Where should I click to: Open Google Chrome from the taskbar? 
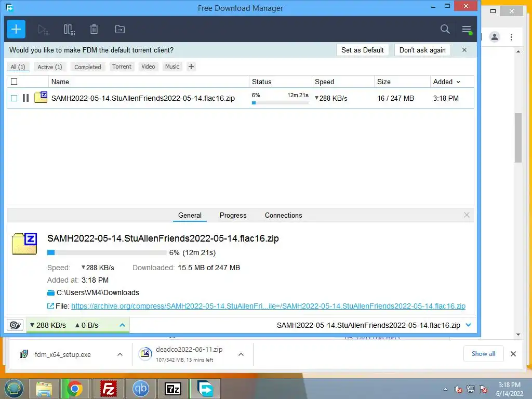[75, 389]
